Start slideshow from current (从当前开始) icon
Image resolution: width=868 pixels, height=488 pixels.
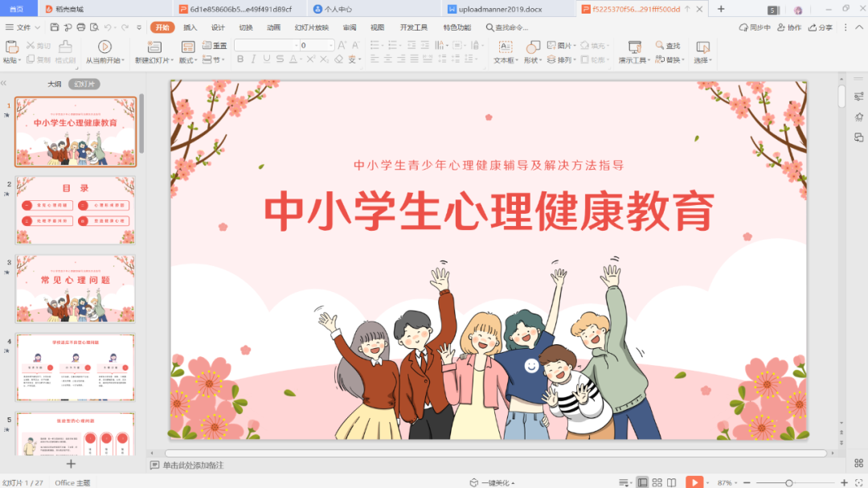[104, 47]
